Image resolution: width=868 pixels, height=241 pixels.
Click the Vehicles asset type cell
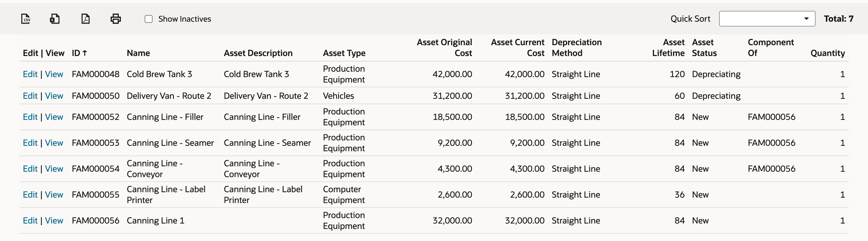coord(338,96)
